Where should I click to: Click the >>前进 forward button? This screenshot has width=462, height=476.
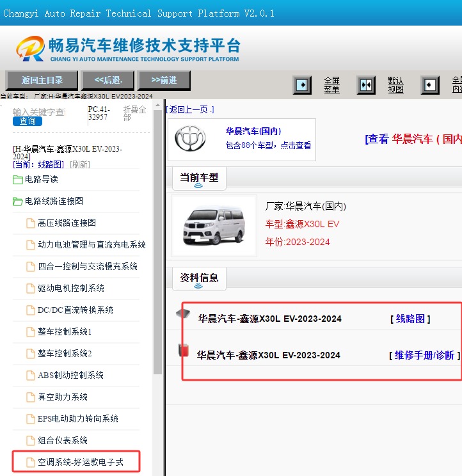coord(164,80)
